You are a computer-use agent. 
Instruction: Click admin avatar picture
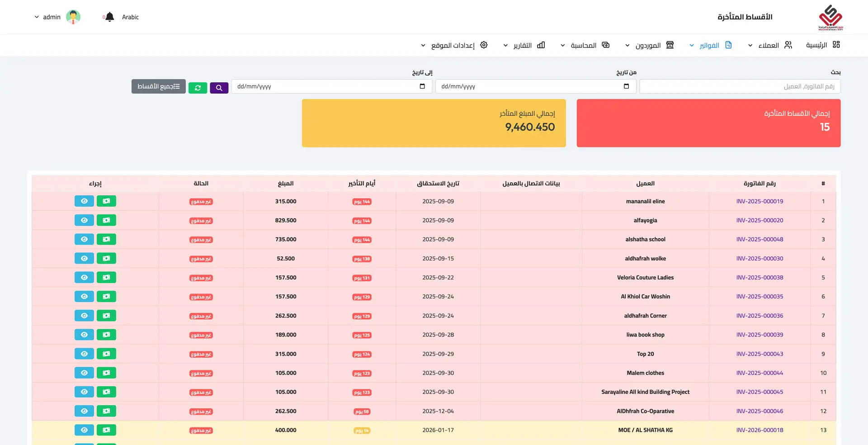[73, 17]
